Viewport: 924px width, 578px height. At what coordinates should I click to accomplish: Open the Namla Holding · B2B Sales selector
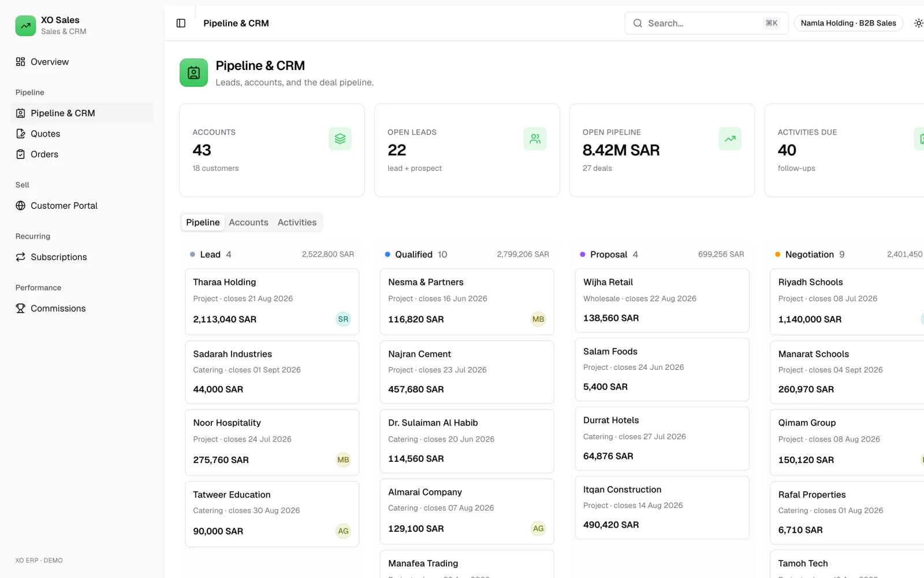coord(848,23)
